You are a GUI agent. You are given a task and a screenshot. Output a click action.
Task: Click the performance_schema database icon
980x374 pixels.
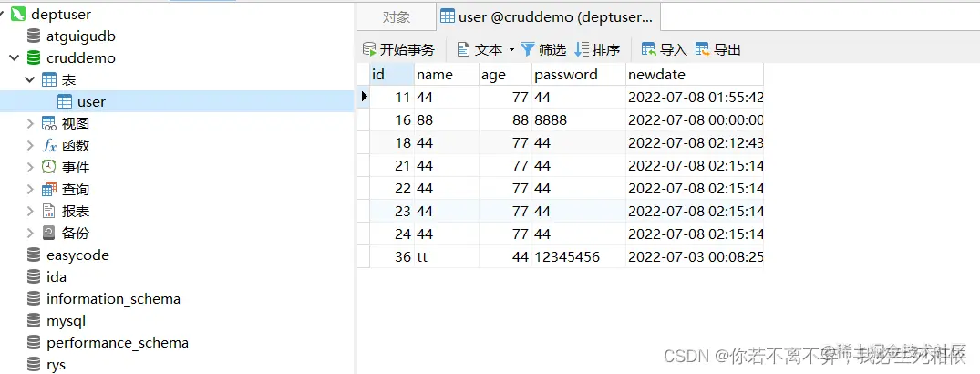(34, 343)
